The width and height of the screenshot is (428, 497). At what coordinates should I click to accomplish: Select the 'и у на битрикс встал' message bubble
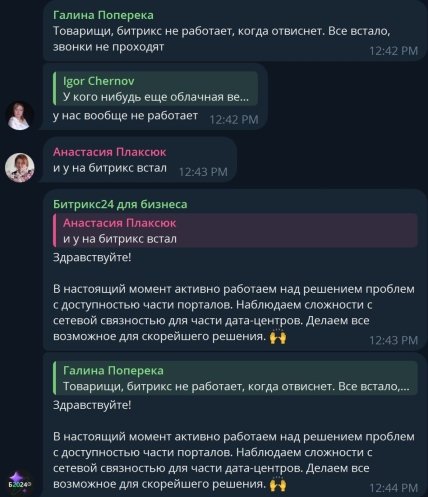[140, 160]
